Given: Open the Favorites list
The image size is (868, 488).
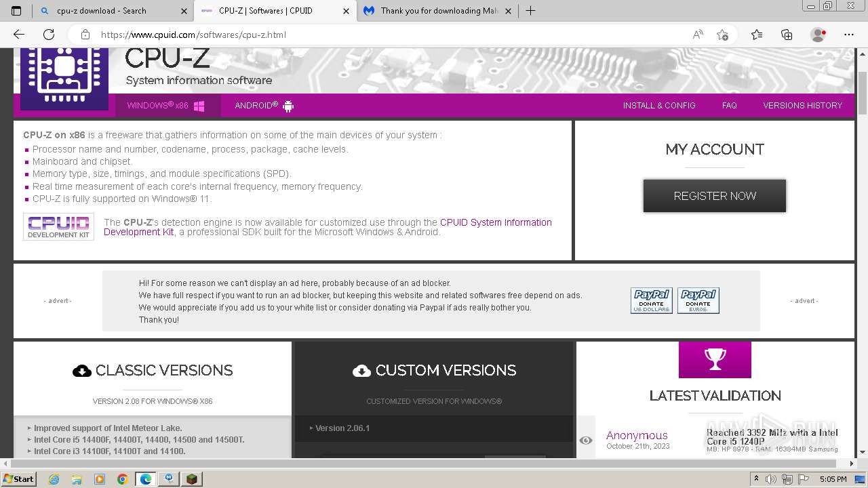Looking at the screenshot, I should pos(757,35).
